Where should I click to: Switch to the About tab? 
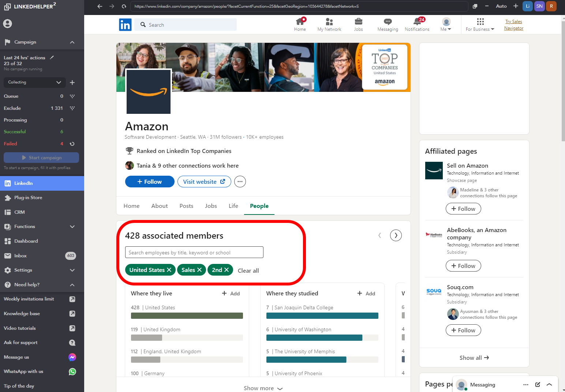pyautogui.click(x=160, y=206)
